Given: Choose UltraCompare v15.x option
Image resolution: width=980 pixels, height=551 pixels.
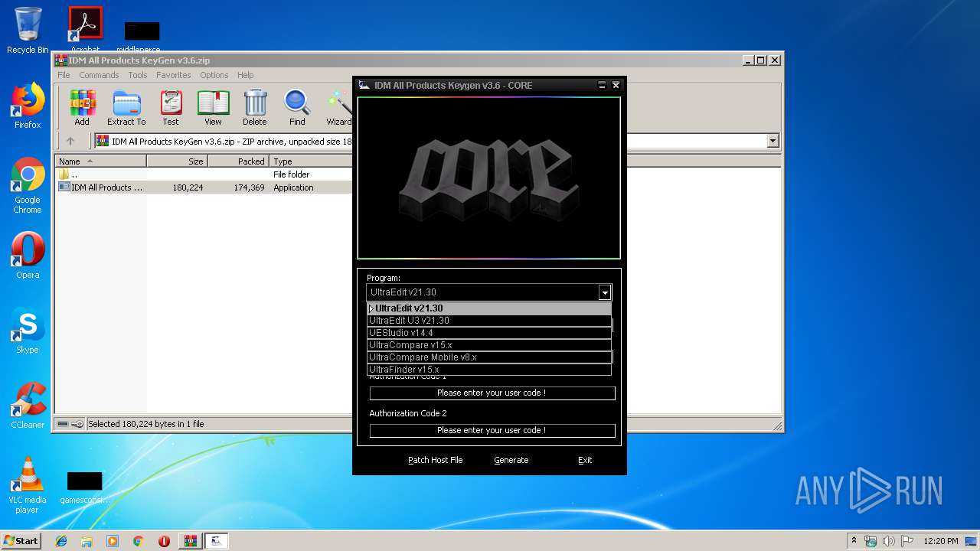Looking at the screenshot, I should pos(489,345).
